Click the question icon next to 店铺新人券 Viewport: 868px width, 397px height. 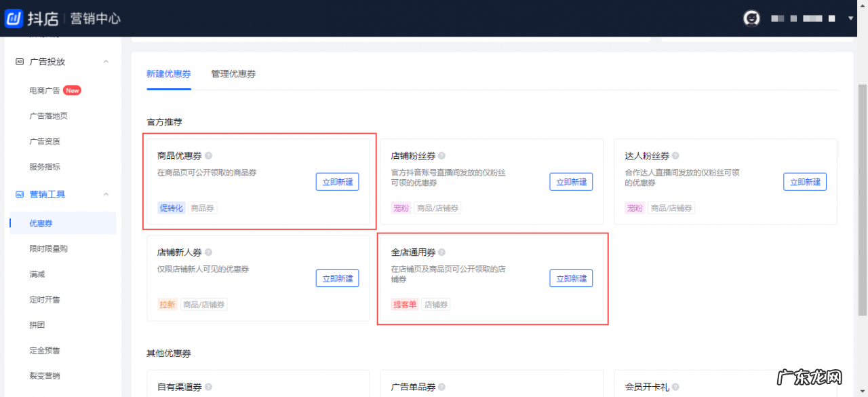208,251
